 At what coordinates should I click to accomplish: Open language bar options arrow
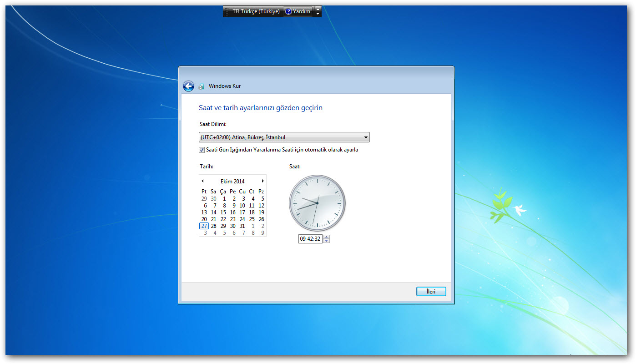pos(318,12)
